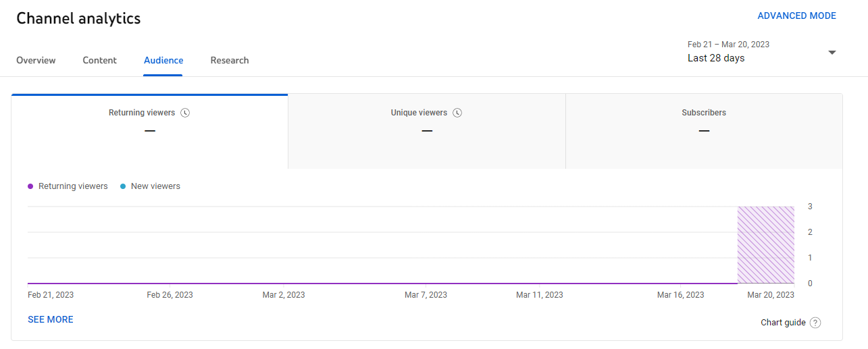Viewport: 868px width, 349px height.
Task: Open the Last 28 days date selector
Action: point(762,52)
